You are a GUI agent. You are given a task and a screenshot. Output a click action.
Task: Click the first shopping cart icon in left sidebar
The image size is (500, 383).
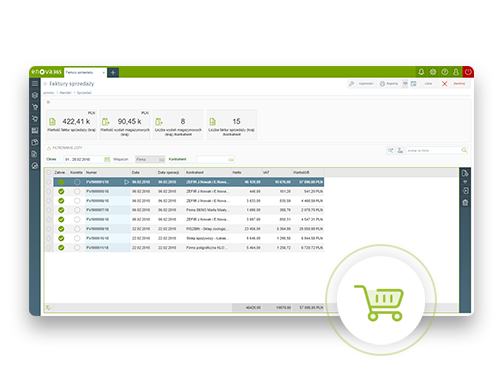[x=35, y=107]
